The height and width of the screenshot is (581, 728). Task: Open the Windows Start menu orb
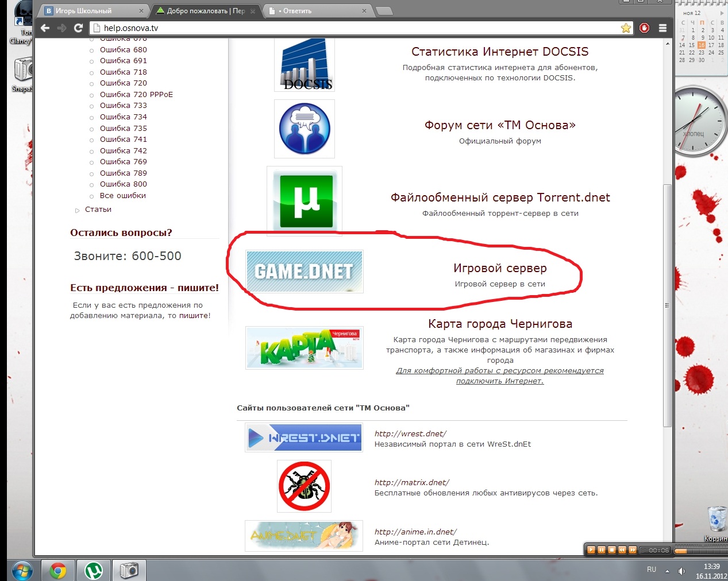(x=22, y=571)
